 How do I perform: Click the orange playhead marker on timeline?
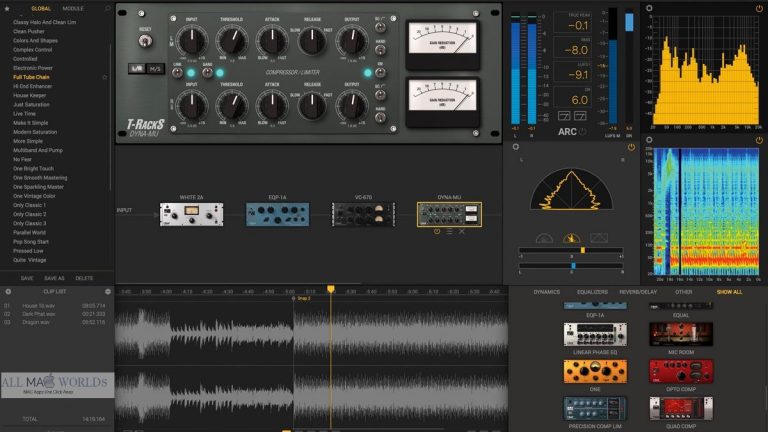[x=331, y=289]
